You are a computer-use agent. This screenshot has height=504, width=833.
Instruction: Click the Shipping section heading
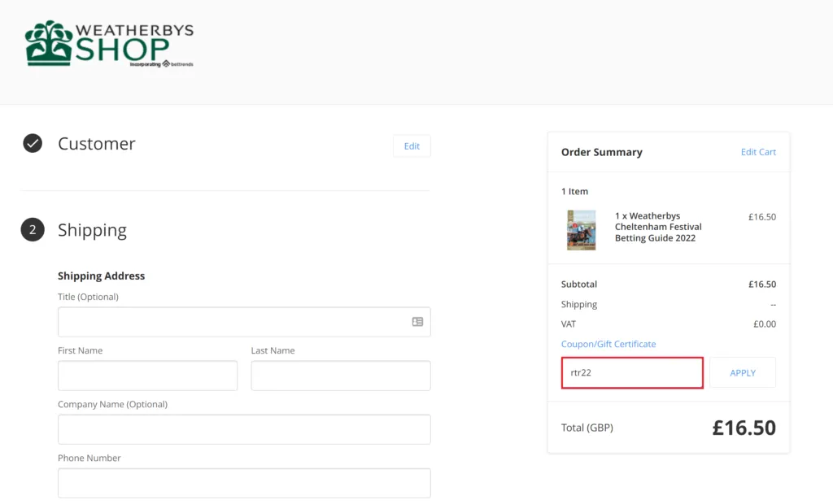tap(93, 230)
